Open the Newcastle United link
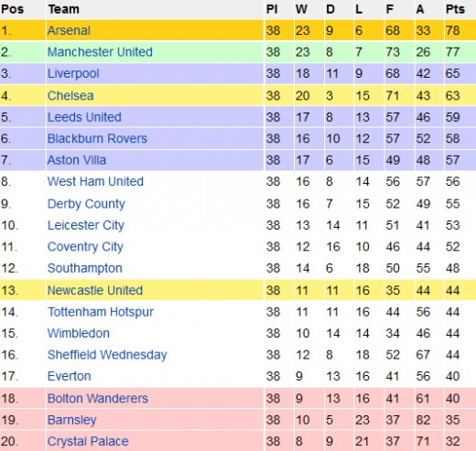Screen dimensions: 476x451 95,290
